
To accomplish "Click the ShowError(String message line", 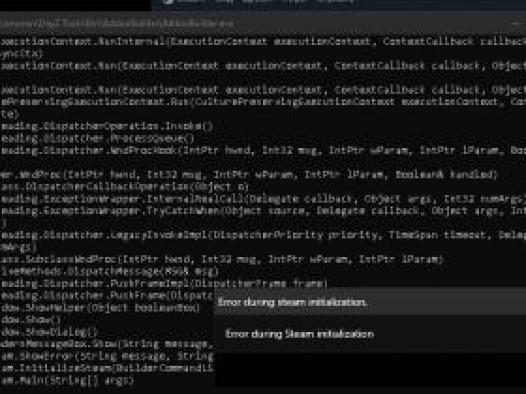I will (107, 356).
